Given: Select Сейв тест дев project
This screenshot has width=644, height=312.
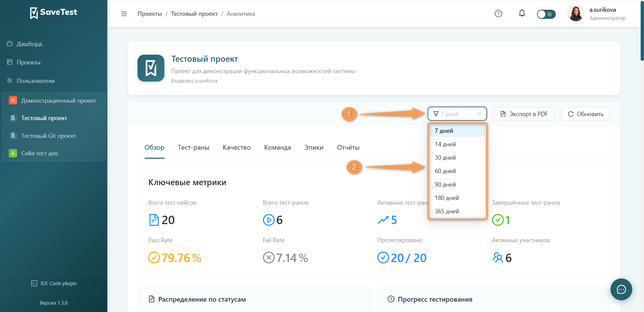Looking at the screenshot, I should coord(54,153).
